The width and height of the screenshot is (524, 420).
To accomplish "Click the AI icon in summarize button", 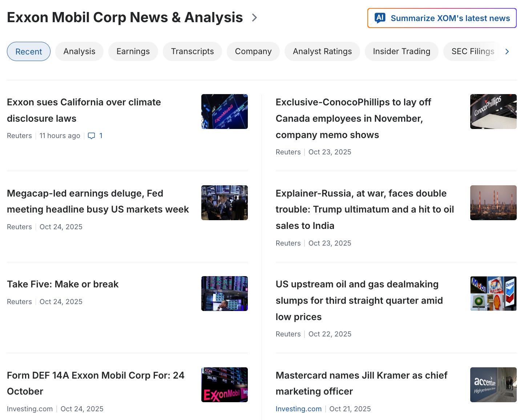I will [380, 18].
